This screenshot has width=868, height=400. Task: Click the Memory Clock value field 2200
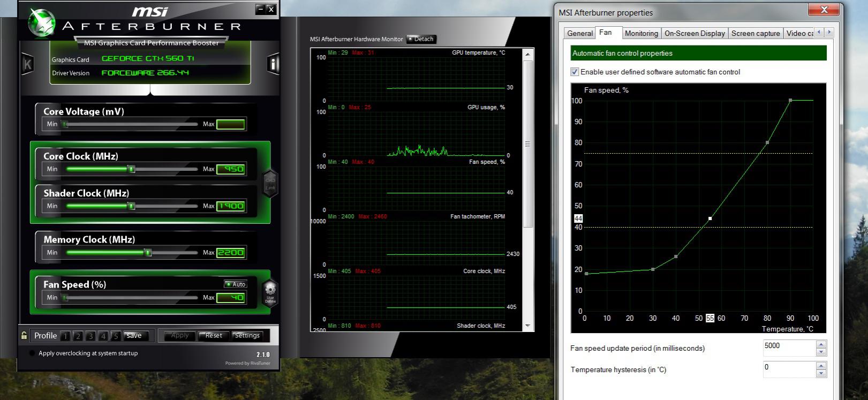click(x=231, y=253)
